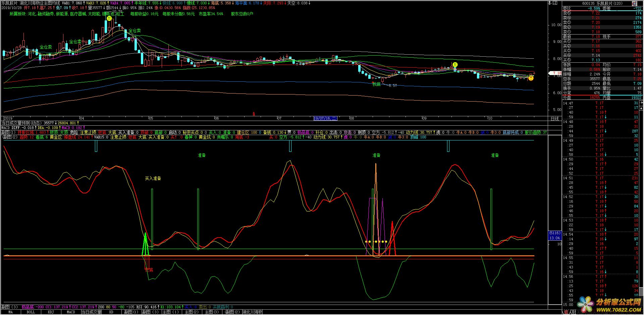Click the 全仓卖 signal label near March

[46, 47]
